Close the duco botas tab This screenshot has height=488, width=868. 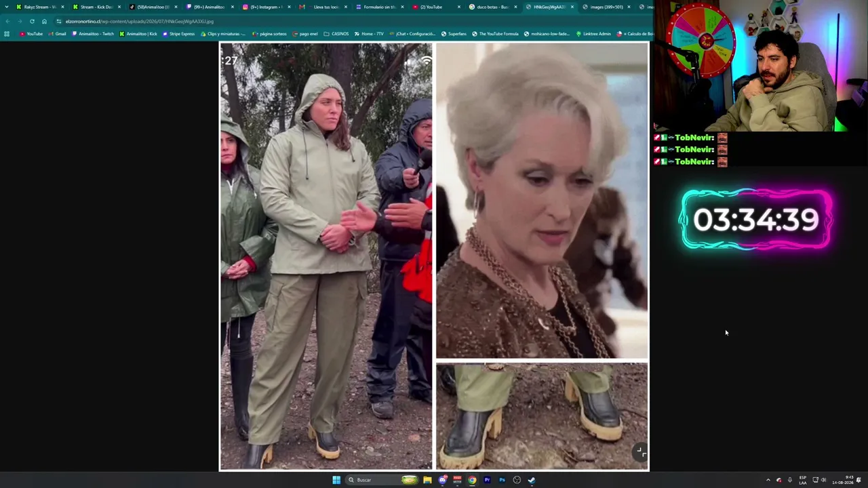coord(515,7)
